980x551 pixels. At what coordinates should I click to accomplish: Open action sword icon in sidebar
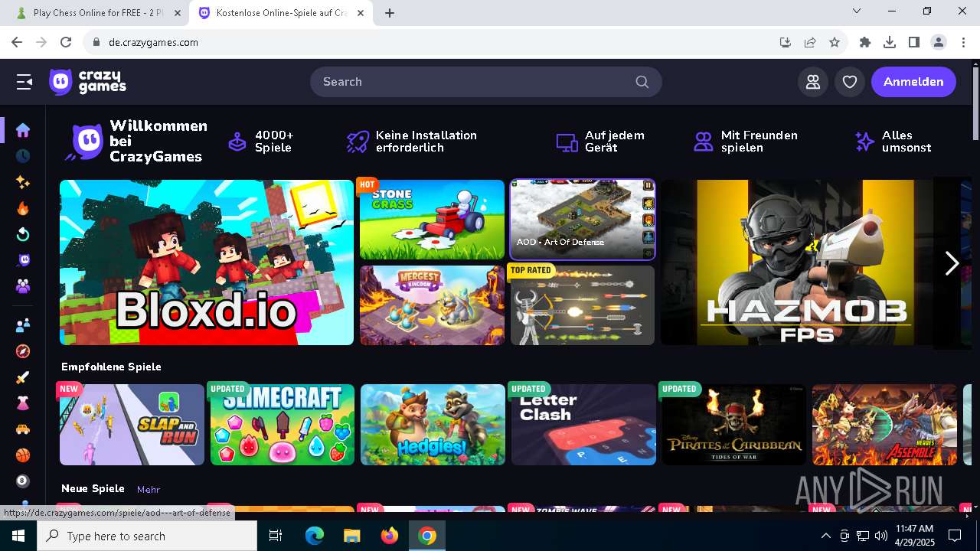[23, 377]
